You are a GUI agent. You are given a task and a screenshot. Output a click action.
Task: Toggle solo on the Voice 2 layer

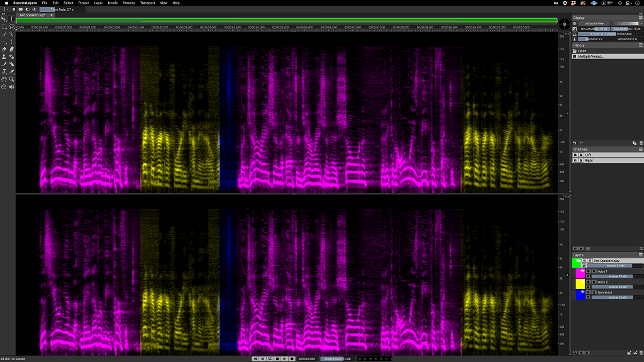point(594,282)
